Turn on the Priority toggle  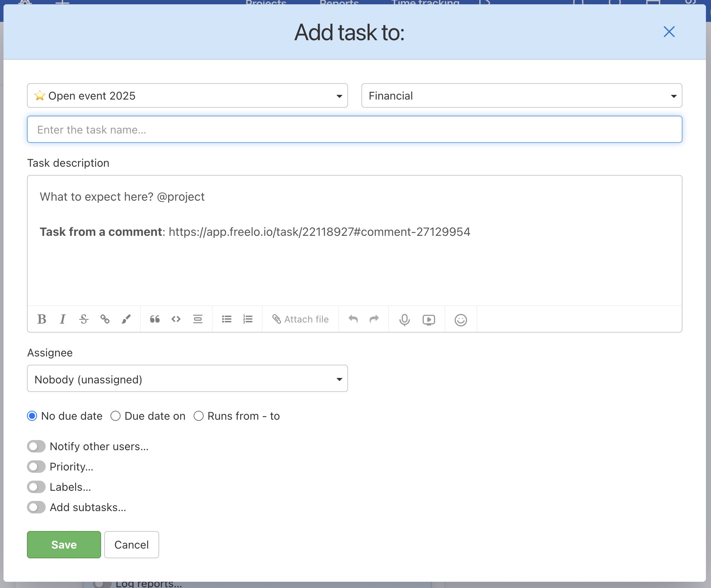coord(36,467)
